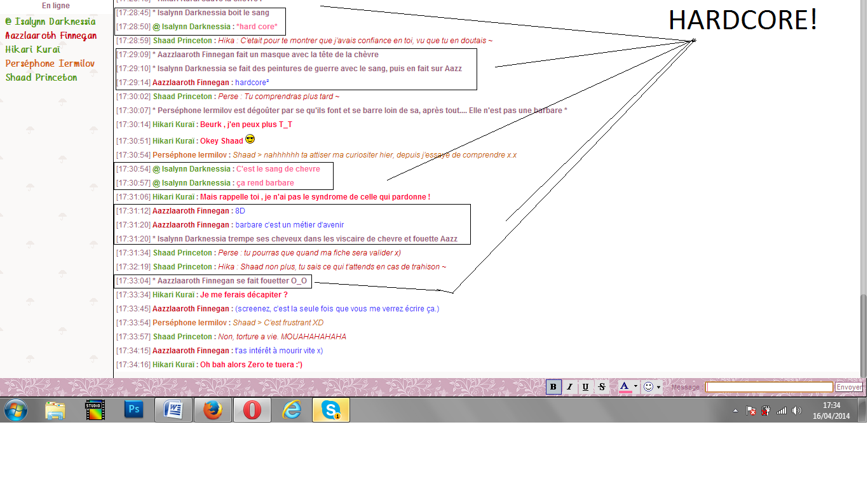Click Hikari Kuraï name at 17:30:14
This screenshot has width=868, height=488.
tap(173, 125)
